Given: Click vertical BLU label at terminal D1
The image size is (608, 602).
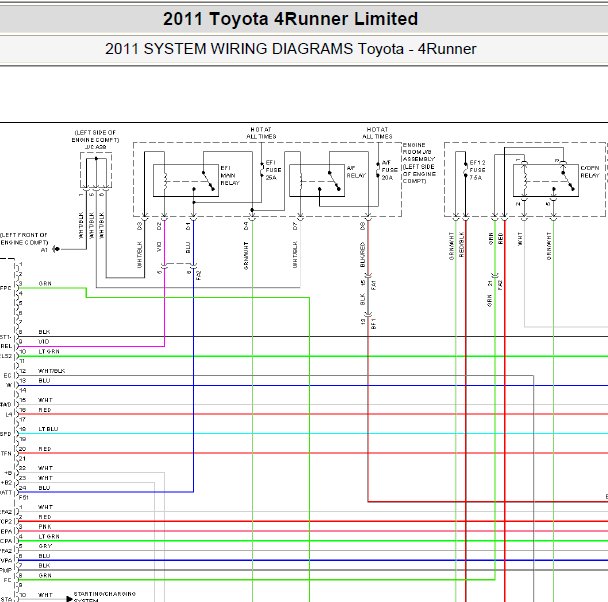Looking at the screenshot, I should [188, 248].
